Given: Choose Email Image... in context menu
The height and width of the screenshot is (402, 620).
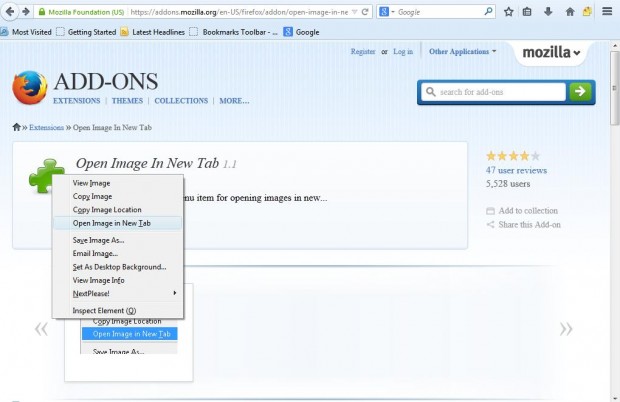Looking at the screenshot, I should 117,254.
